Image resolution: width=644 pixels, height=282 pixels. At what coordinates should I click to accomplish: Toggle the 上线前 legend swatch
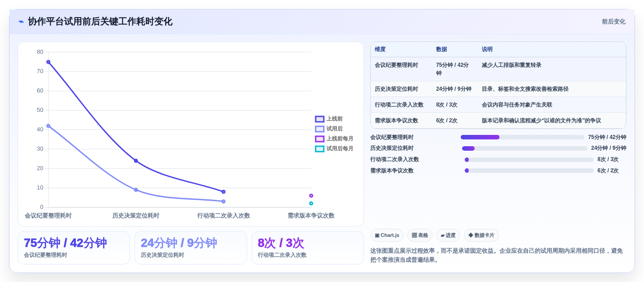pos(320,119)
